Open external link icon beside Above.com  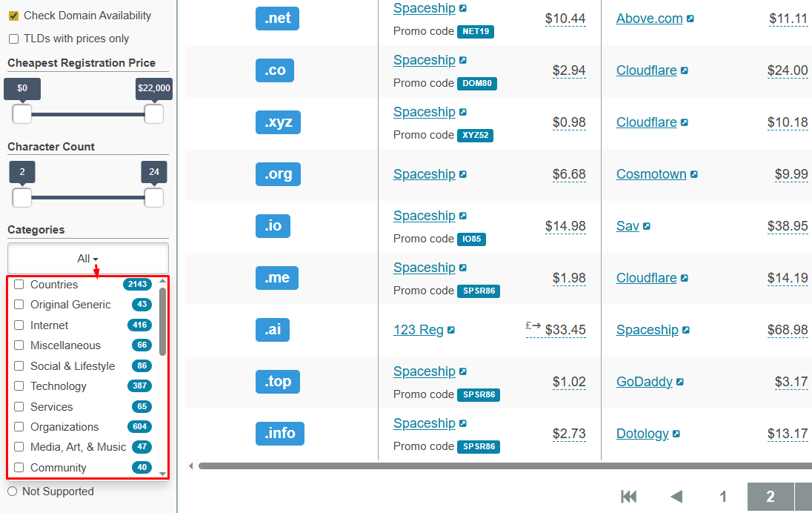click(690, 19)
